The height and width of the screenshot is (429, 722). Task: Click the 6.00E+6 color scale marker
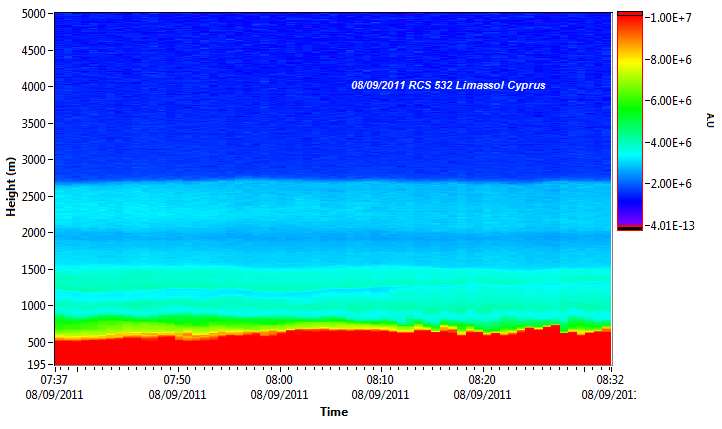tap(671, 101)
